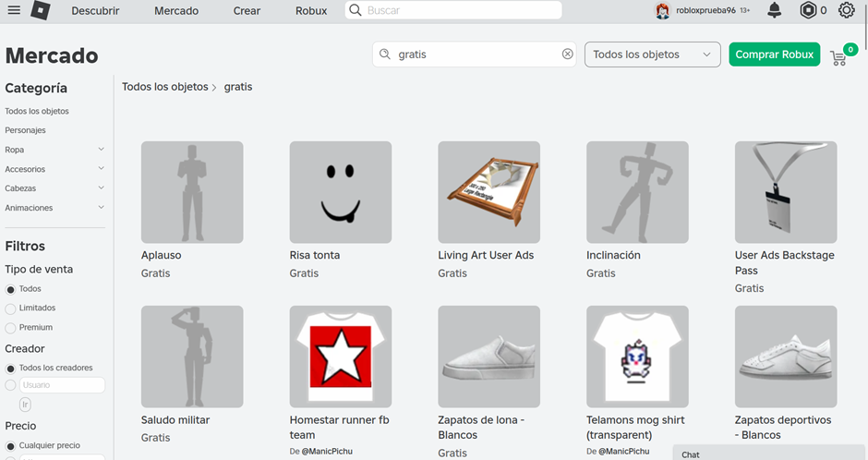
Task: Open Zapatos de lona - Blancos thumbnail
Action: pos(488,357)
